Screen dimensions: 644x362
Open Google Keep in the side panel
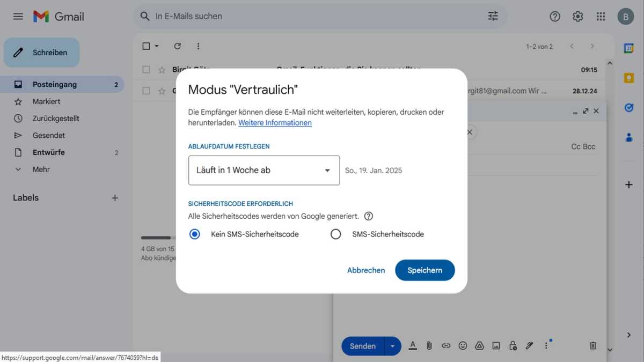coord(629,78)
